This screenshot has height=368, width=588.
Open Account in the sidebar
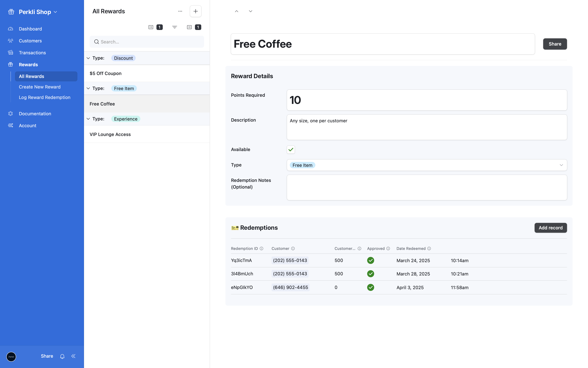pyautogui.click(x=27, y=126)
